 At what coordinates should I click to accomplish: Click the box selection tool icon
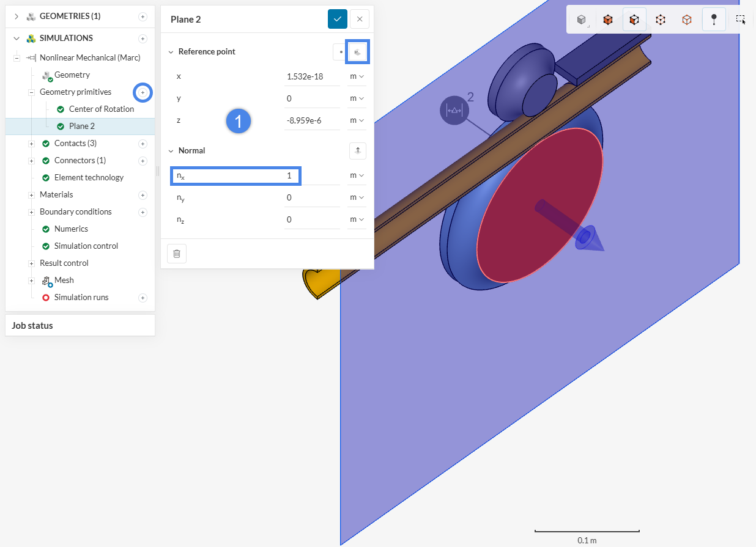pos(740,20)
